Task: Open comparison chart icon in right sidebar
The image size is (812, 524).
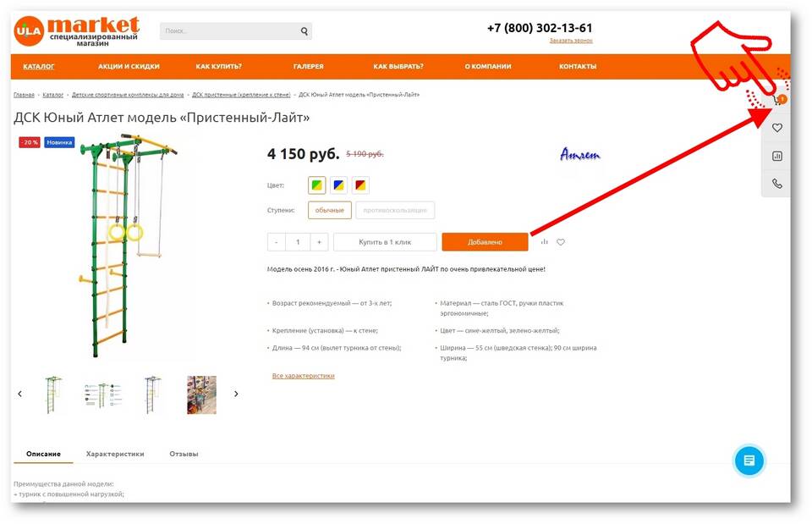Action: pyautogui.click(x=776, y=156)
